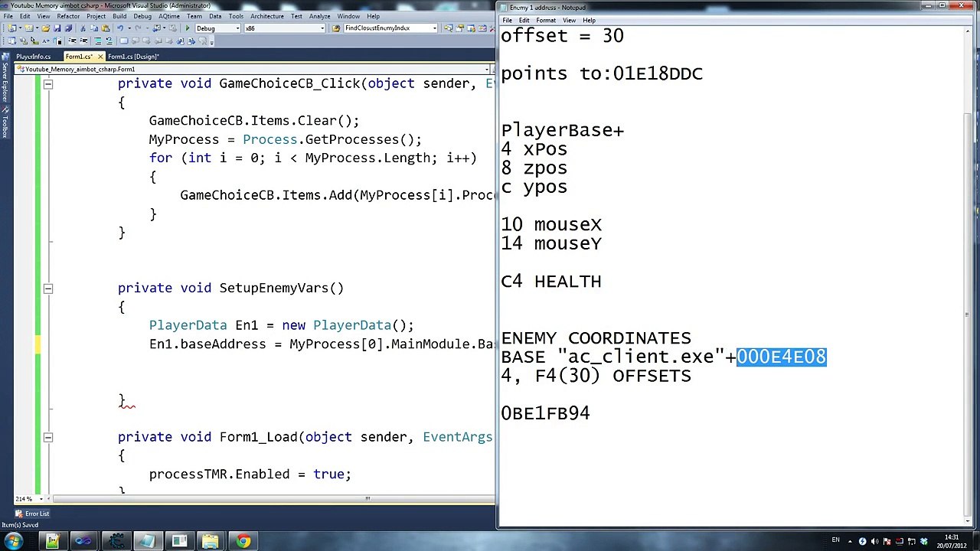Open the Build menu

(x=119, y=16)
